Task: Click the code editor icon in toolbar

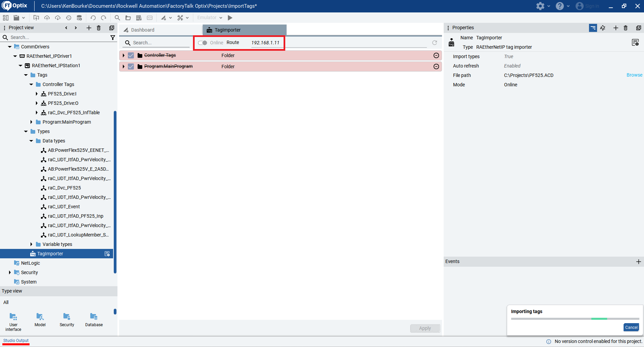Action: [x=150, y=18]
